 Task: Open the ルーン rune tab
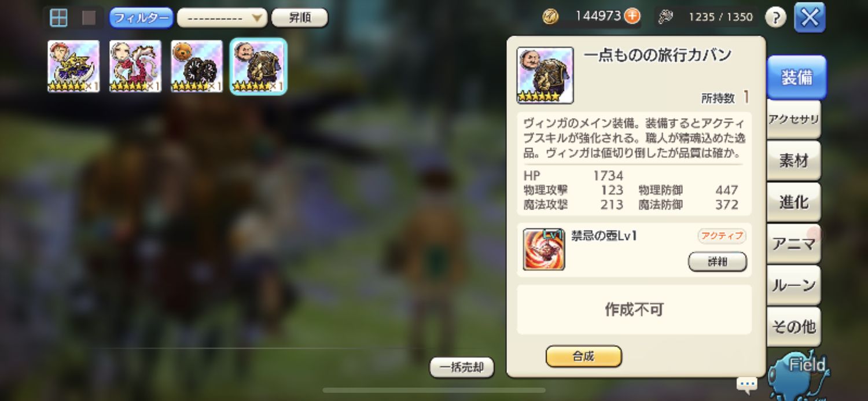[794, 285]
